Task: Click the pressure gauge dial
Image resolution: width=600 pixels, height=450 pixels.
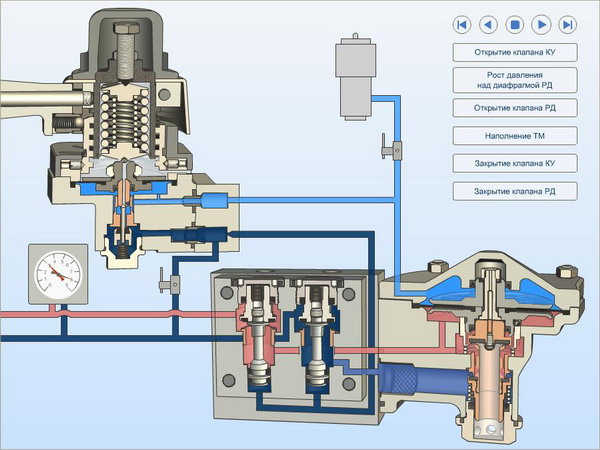Action: (x=58, y=275)
